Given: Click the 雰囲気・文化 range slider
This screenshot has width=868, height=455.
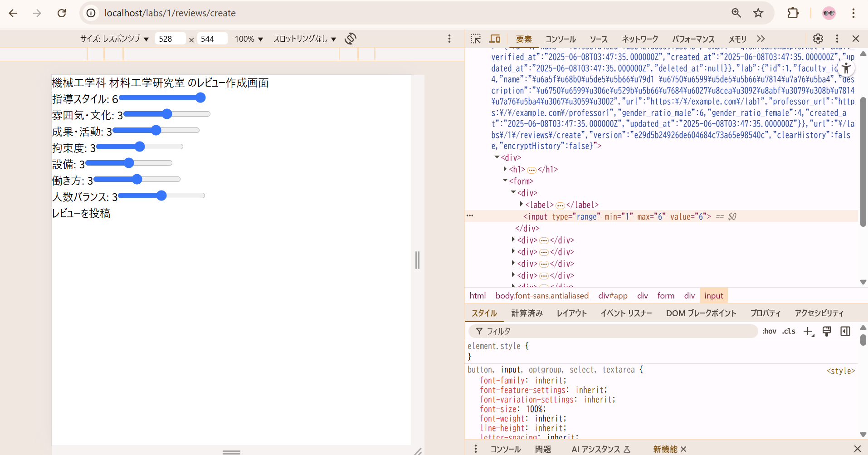Looking at the screenshot, I should click(167, 114).
